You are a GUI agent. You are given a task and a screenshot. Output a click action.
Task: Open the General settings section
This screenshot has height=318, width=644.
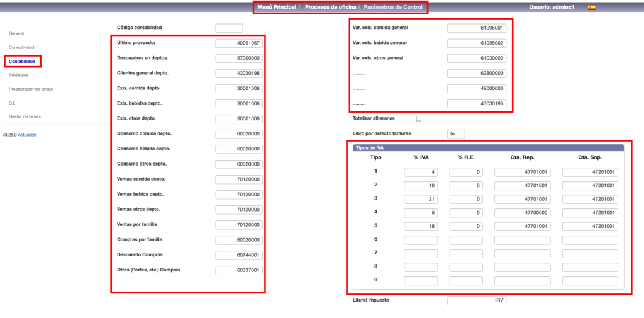click(16, 33)
